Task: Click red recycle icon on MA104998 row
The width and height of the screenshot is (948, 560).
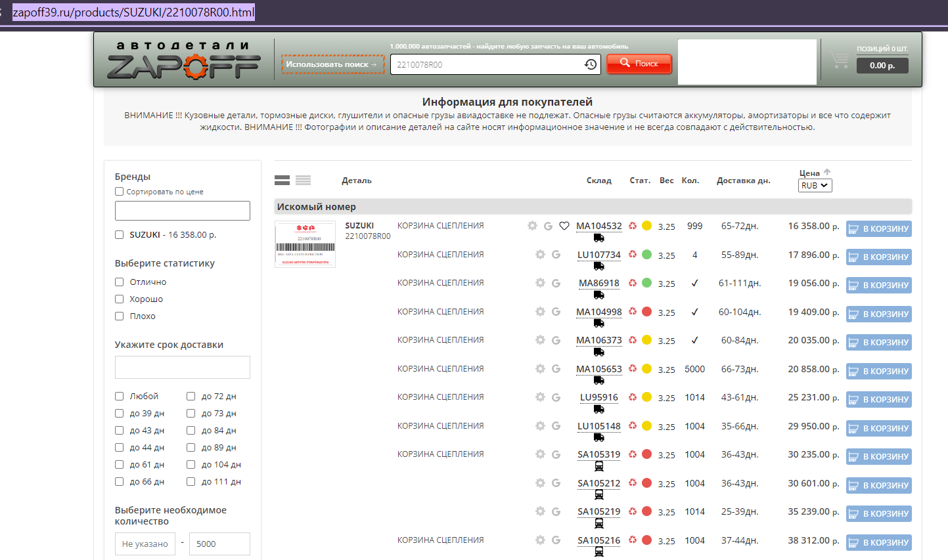Action: pos(633,312)
